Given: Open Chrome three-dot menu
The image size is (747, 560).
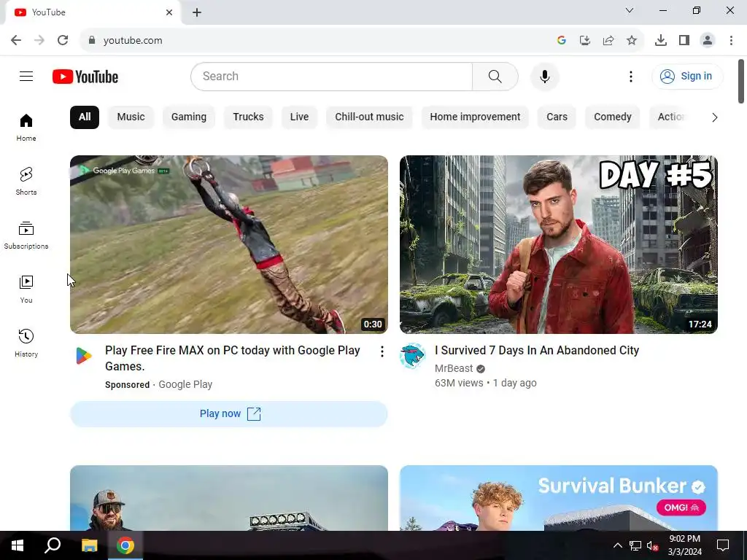Looking at the screenshot, I should [x=731, y=40].
